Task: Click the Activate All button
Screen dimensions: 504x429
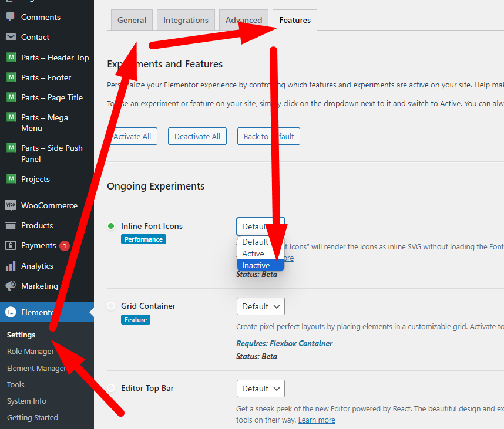Action: coord(132,136)
